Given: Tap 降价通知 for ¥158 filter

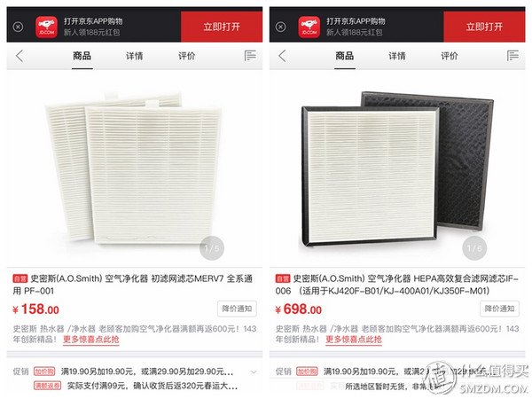Looking at the screenshot, I should pyautogui.click(x=237, y=309).
